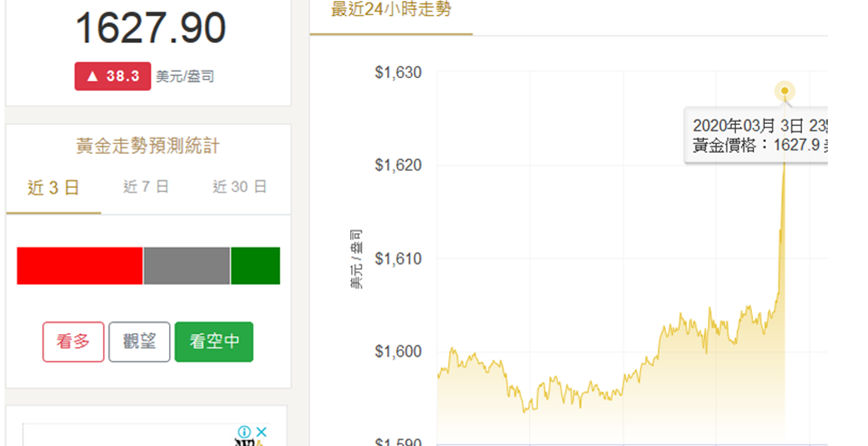This screenshot has height=446, width=868.
Task: Open the 最近24小時走勢 chart tab
Action: tap(391, 10)
